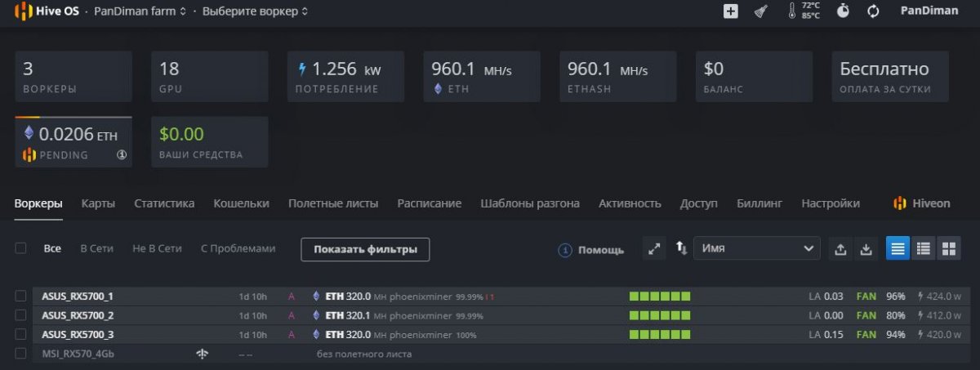
Task: Switch to grid tile view icon
Action: [x=948, y=249]
